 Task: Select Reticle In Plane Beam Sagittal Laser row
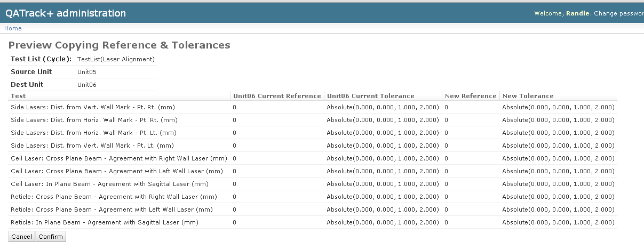104,222
